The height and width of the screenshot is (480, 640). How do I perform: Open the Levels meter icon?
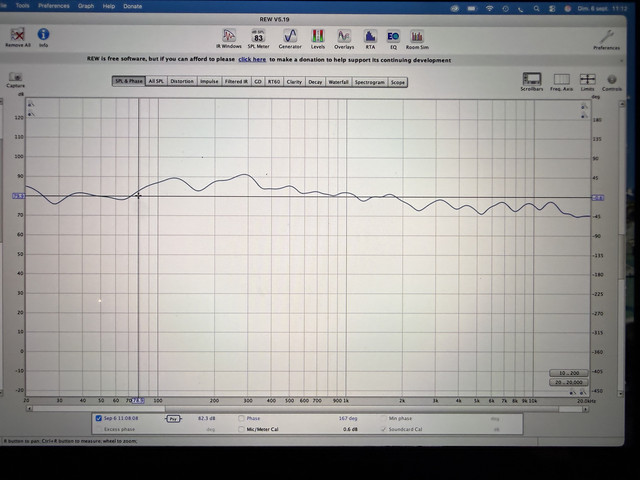pos(318,36)
